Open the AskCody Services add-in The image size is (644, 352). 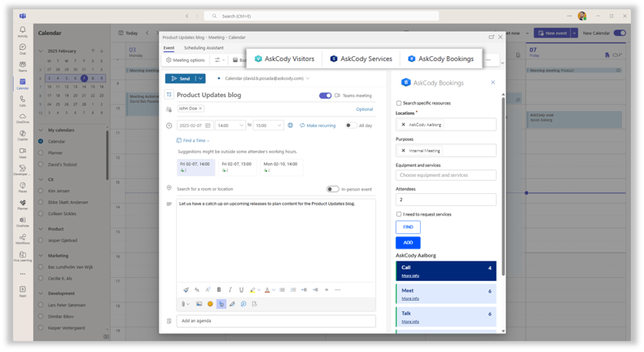point(361,59)
